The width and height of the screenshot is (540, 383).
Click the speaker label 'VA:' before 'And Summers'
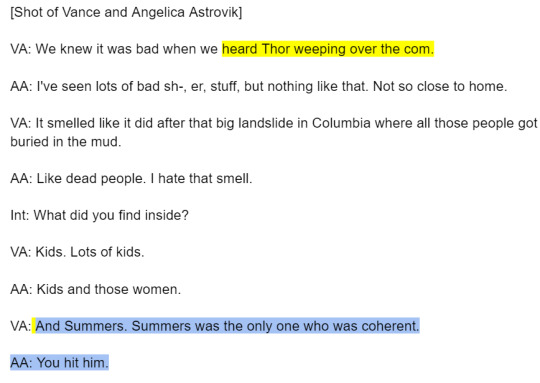(21, 326)
